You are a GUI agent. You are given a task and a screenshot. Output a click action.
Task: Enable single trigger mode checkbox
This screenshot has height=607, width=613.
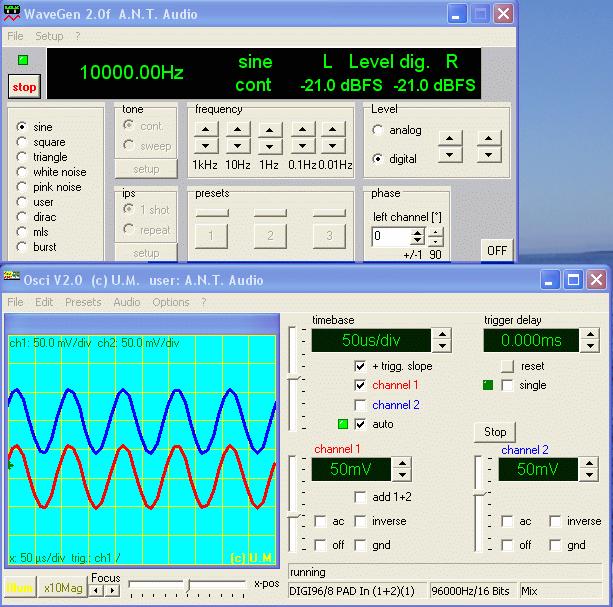[x=507, y=385]
